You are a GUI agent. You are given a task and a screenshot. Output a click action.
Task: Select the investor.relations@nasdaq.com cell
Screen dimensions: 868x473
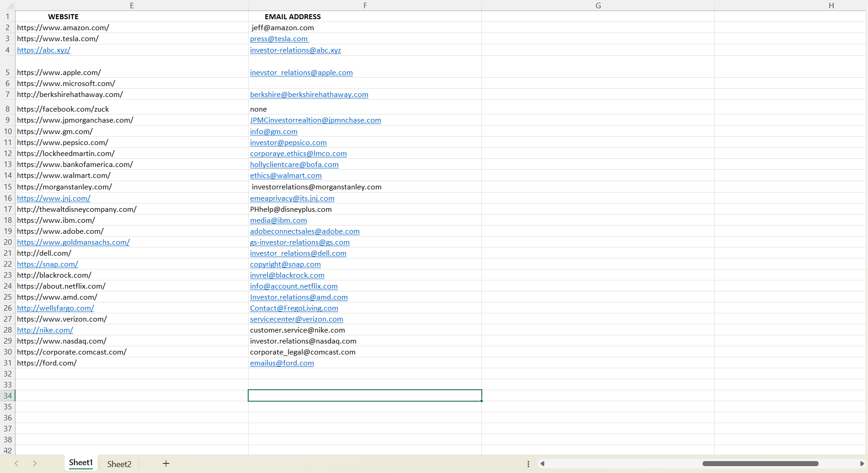[x=365, y=341]
